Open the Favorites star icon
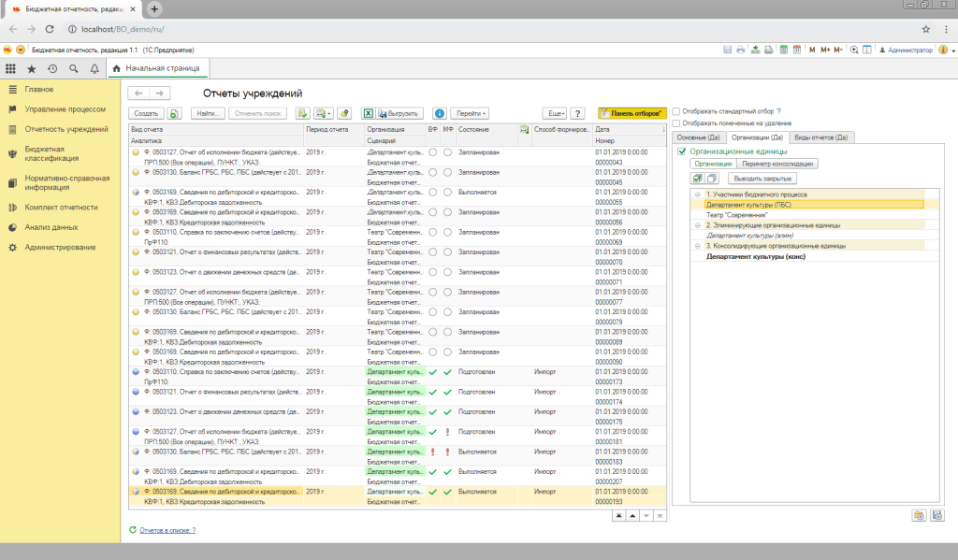The height and width of the screenshot is (560, 958). coord(32,68)
